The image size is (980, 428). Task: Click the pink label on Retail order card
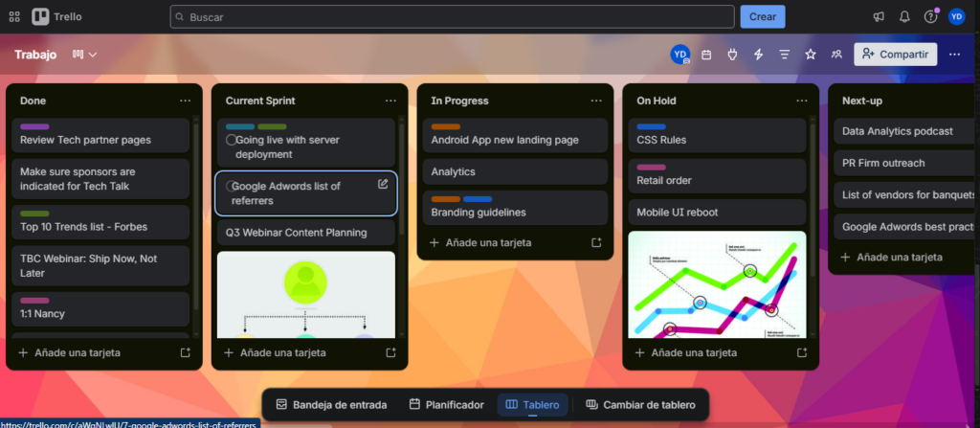tap(651, 168)
